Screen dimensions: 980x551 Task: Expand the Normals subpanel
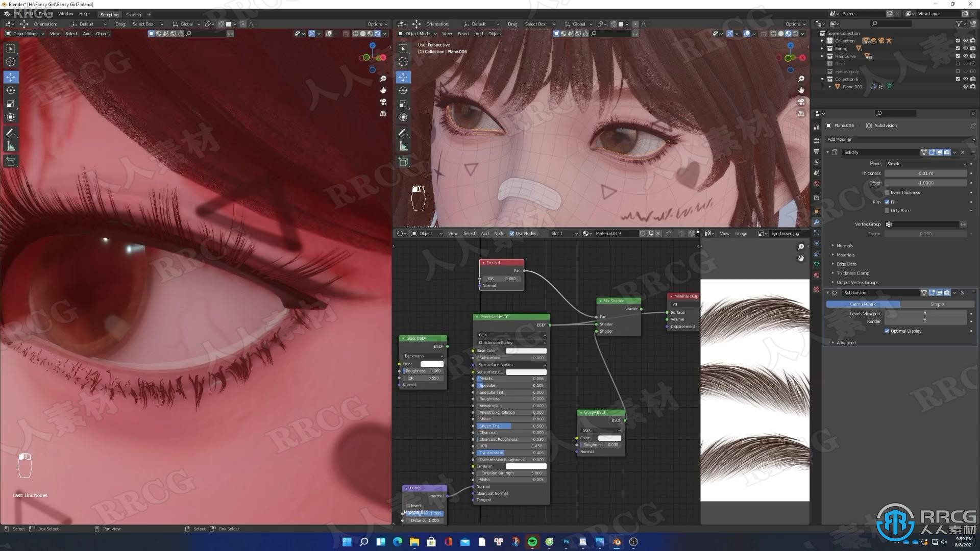coord(844,246)
